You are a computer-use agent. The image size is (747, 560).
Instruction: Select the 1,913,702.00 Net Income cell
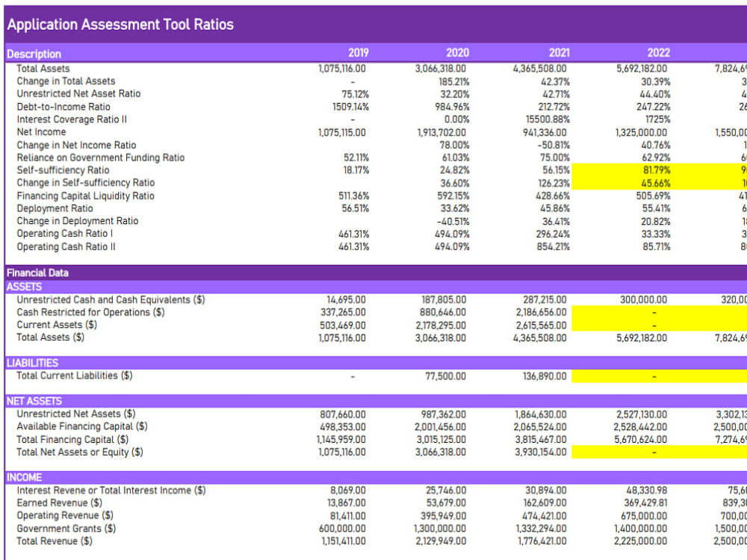click(441, 132)
